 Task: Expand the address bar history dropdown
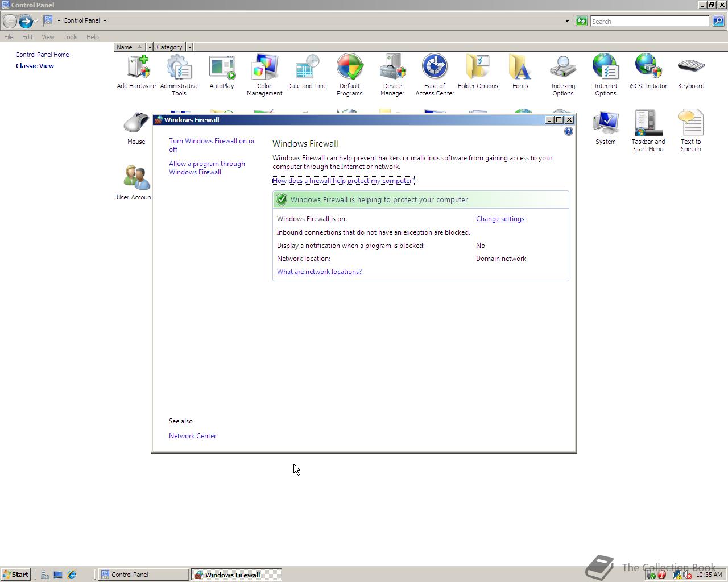tap(567, 21)
